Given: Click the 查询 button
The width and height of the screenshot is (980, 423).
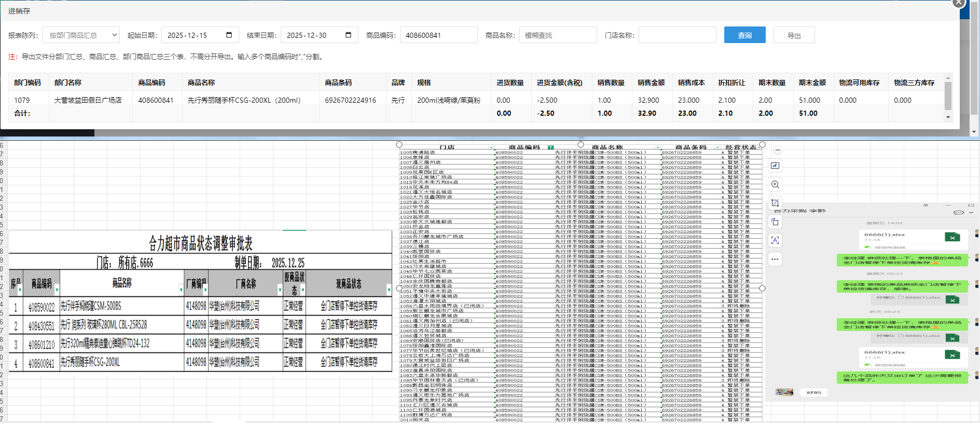Looking at the screenshot, I should click(744, 35).
